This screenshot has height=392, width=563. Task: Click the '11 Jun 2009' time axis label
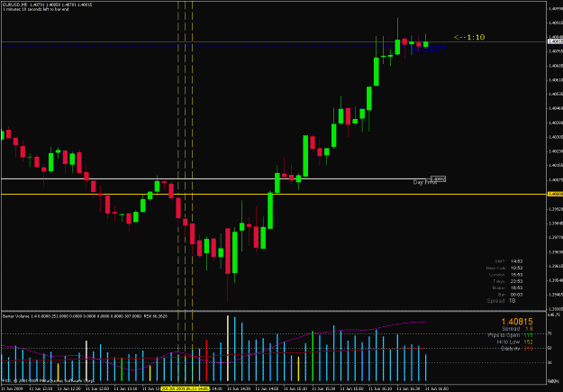coord(11,388)
